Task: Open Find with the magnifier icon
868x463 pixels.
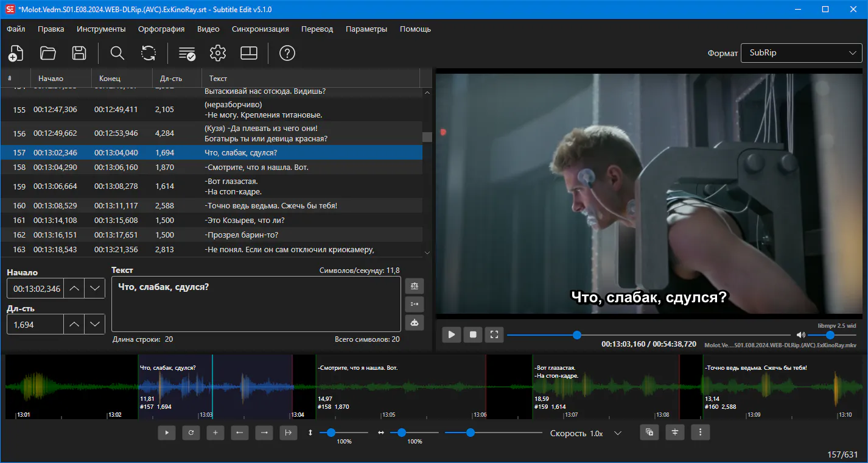Action: (x=117, y=53)
